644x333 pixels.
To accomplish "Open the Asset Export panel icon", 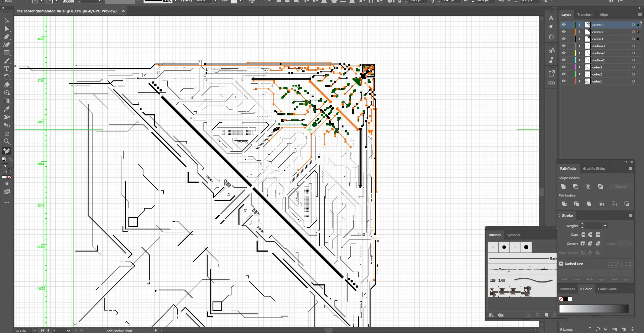I will point(551,73).
